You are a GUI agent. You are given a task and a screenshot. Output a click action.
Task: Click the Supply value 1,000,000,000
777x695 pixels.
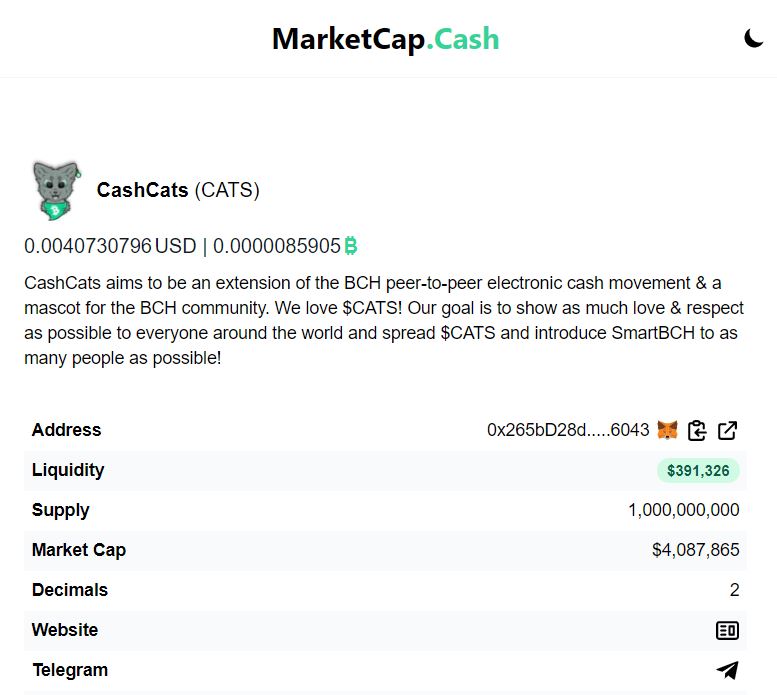[684, 510]
